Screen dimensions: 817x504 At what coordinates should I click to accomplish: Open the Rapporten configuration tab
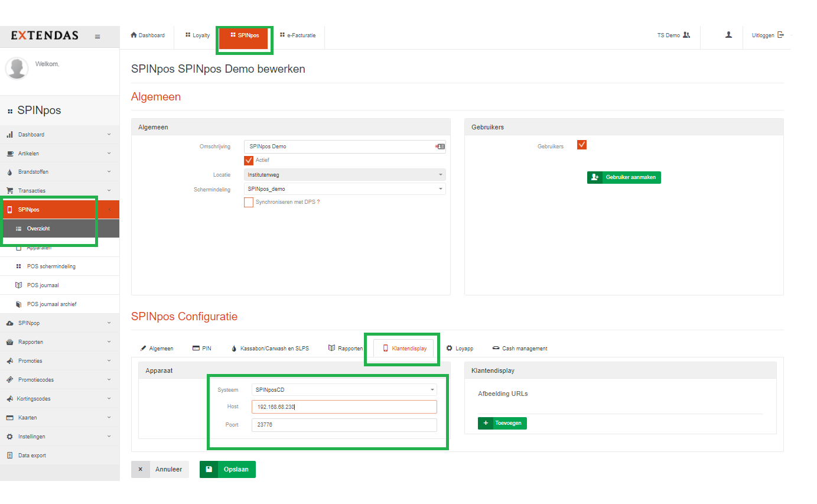pos(346,349)
